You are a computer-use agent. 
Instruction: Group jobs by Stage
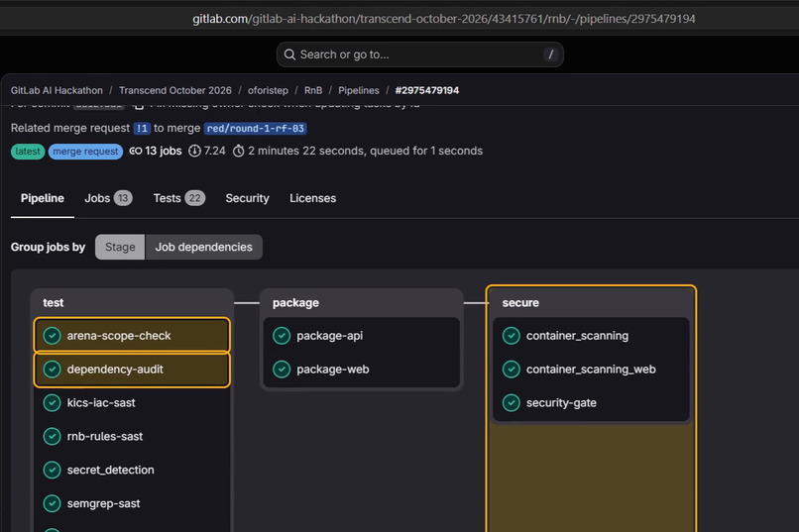[x=120, y=247]
